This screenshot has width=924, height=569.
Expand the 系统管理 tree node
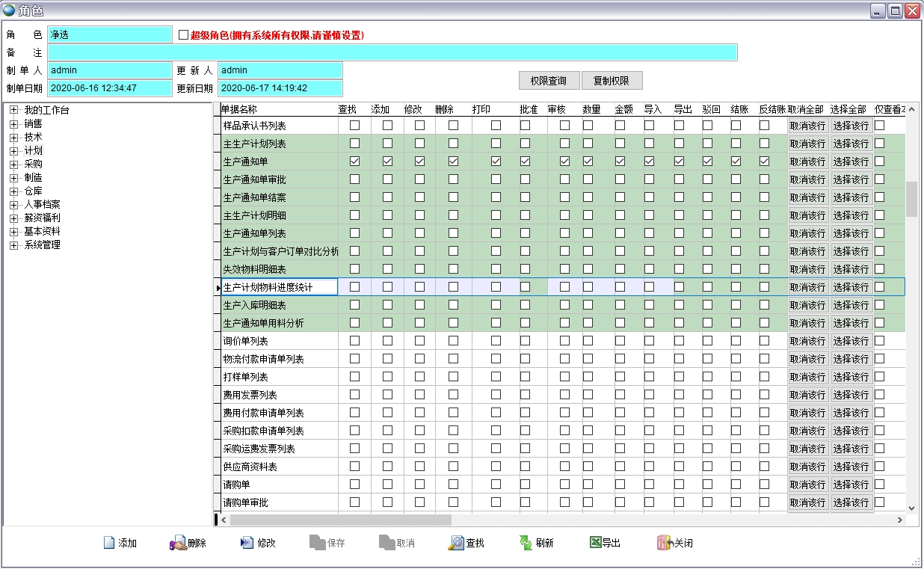click(13, 245)
